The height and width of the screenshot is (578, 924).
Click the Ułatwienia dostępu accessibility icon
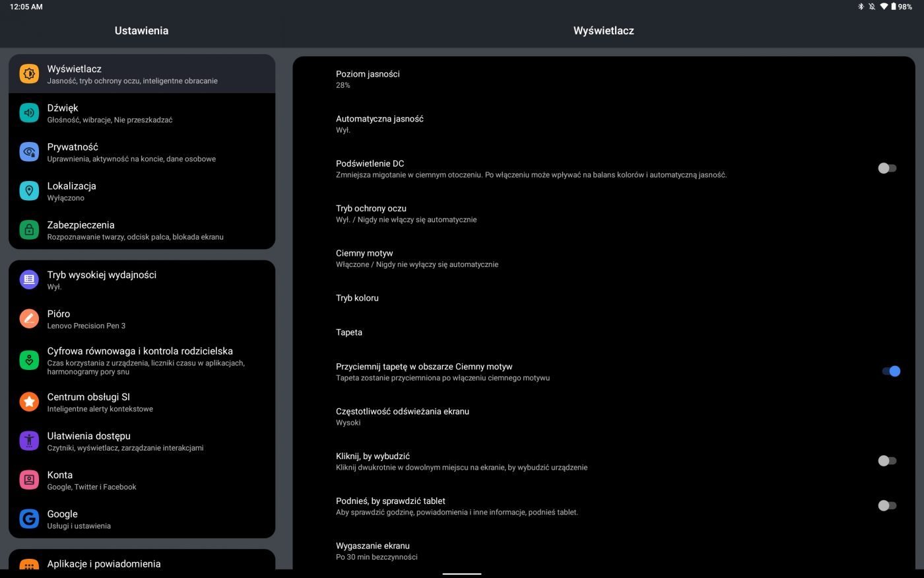pos(29,441)
